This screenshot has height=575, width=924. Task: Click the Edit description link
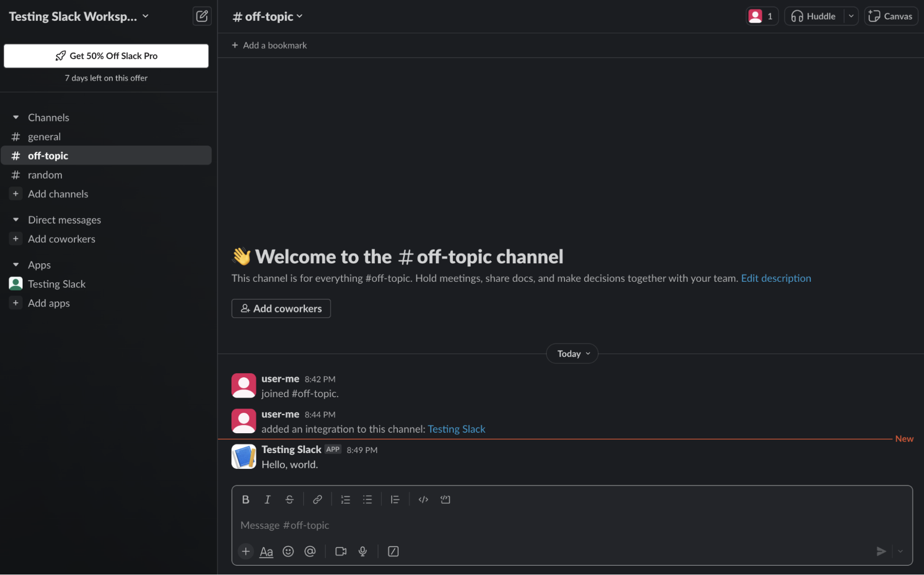(776, 278)
